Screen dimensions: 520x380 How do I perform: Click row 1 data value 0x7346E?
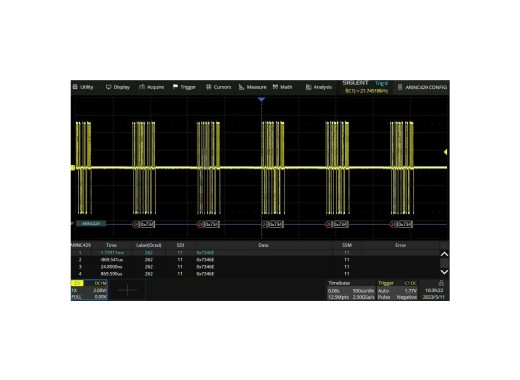pyautogui.click(x=205, y=253)
